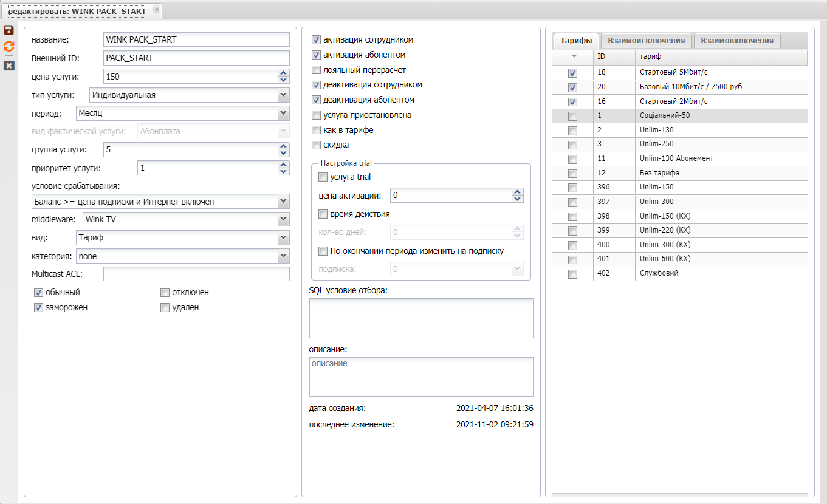Viewport: 827px width, 504px height.
Task: Enable the 'лояльный перерасчёт' checkbox
Action: click(316, 70)
